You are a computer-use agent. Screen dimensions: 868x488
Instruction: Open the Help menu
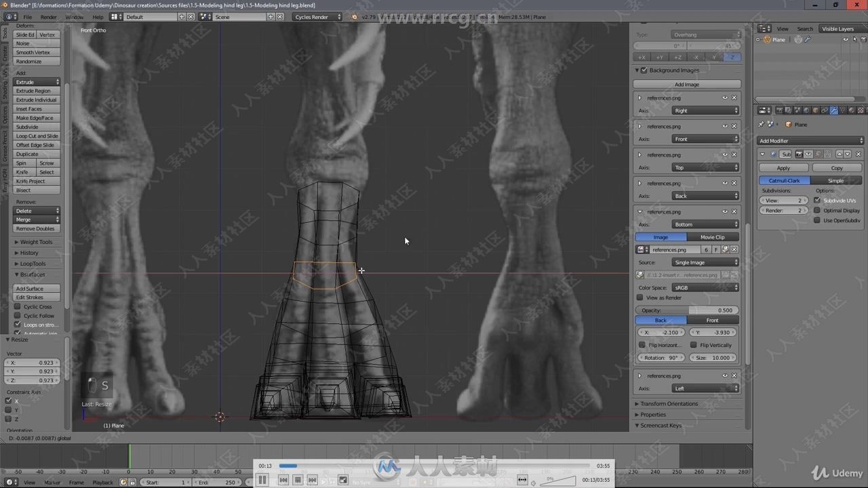(x=98, y=16)
